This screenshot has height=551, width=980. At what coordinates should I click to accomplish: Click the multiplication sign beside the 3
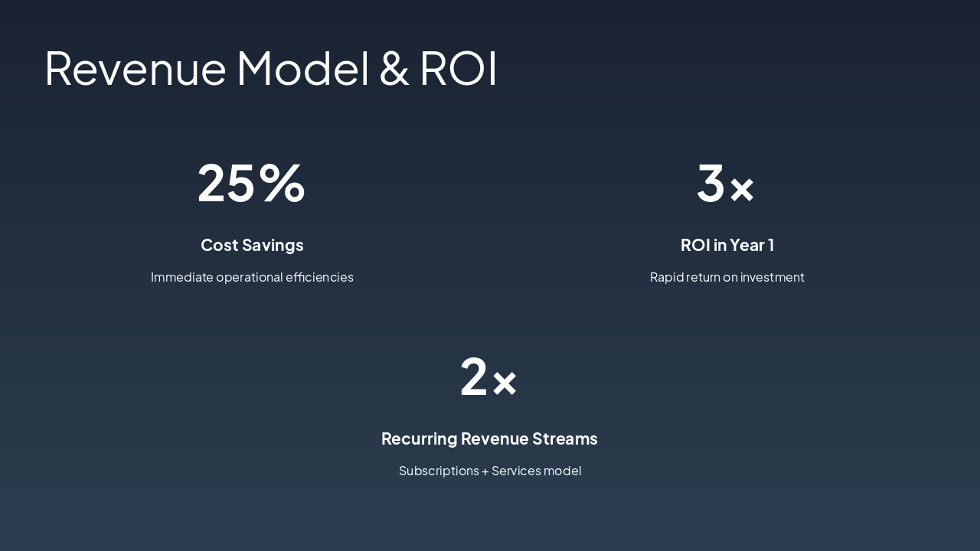(x=742, y=189)
